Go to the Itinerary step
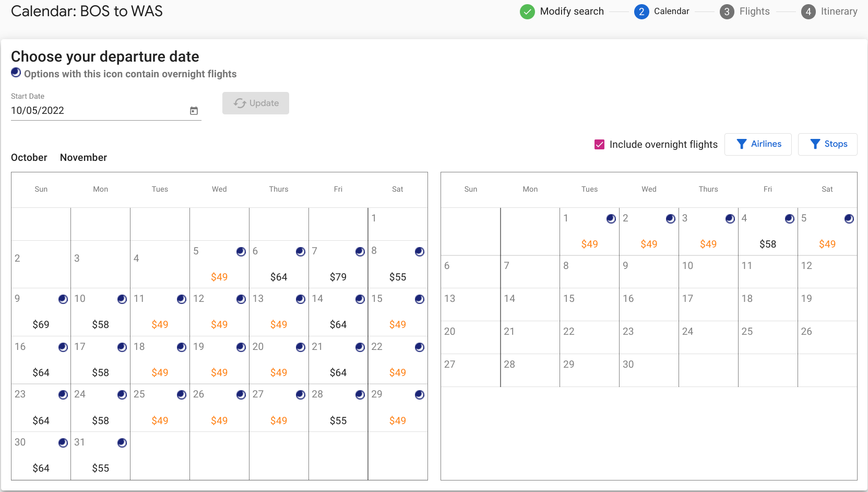 click(829, 11)
